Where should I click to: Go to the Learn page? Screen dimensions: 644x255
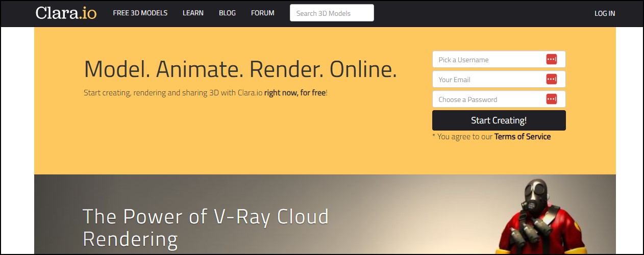193,13
